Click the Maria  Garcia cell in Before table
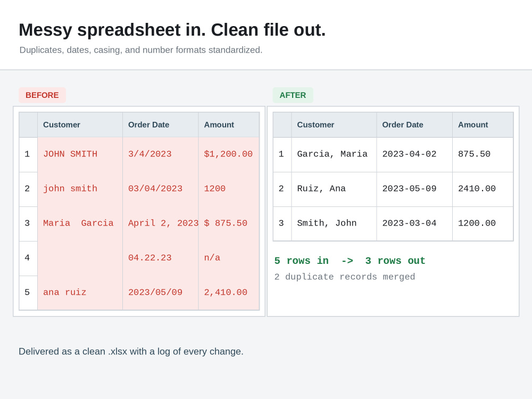 click(x=80, y=223)
